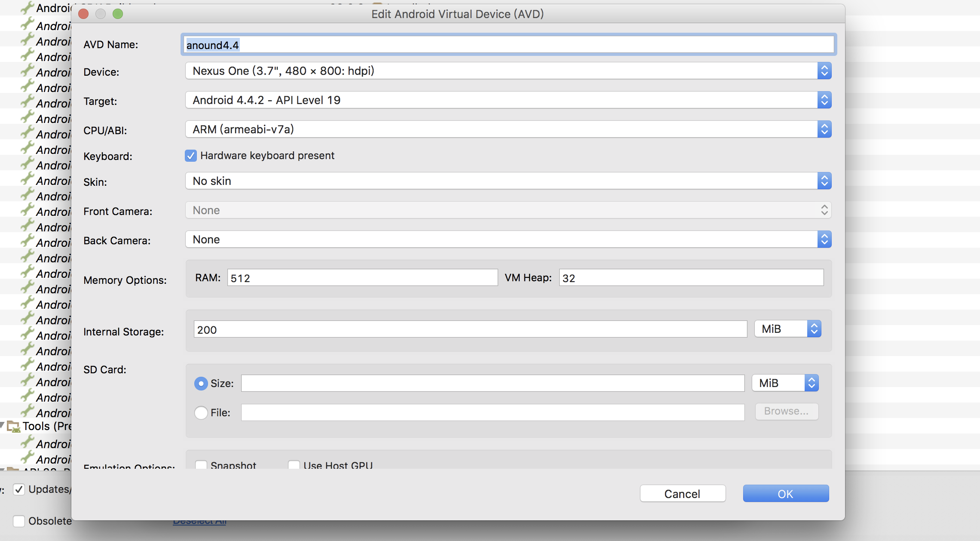Open the Skin dropdown showing No skin
The width and height of the screenshot is (980, 541).
point(508,181)
